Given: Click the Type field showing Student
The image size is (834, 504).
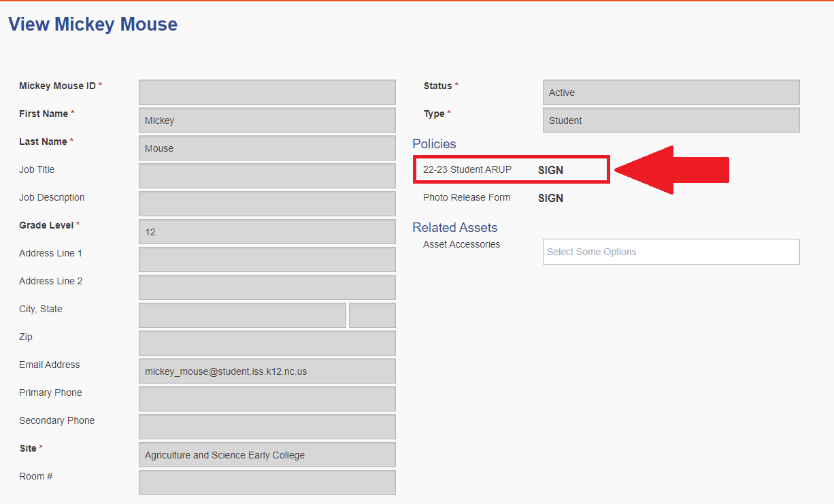Looking at the screenshot, I should [671, 120].
